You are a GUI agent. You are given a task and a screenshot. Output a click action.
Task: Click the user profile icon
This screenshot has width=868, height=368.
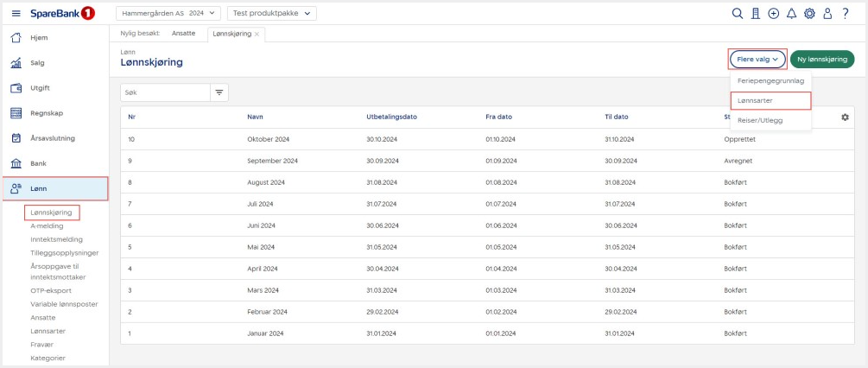coord(827,14)
